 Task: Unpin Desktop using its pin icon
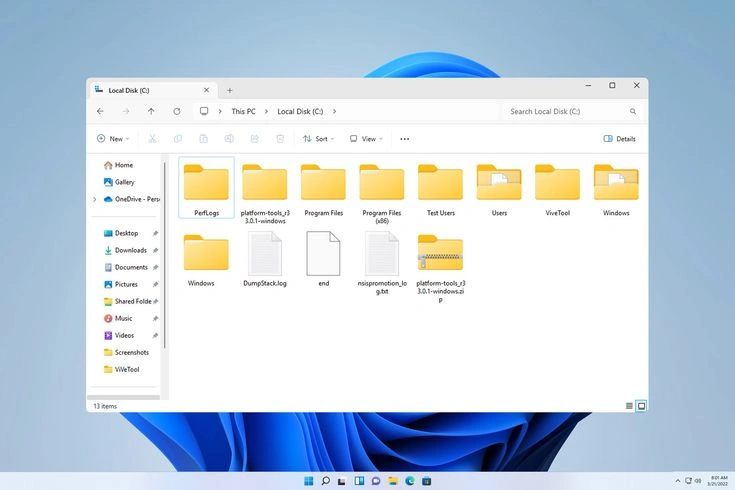[x=155, y=233]
